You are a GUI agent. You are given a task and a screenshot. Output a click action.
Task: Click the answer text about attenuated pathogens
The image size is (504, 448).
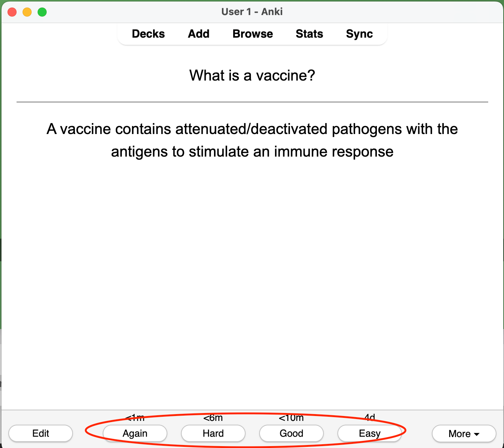pos(252,140)
